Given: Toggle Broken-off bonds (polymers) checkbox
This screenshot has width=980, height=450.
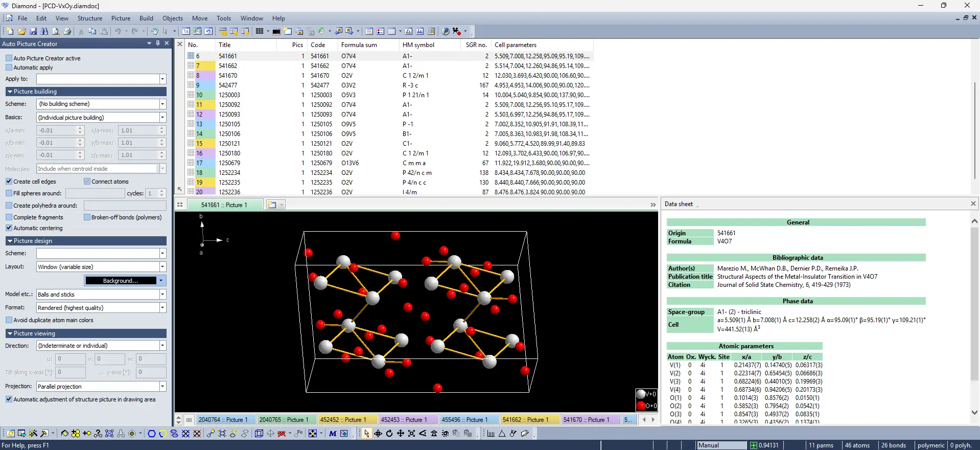Looking at the screenshot, I should 87,217.
